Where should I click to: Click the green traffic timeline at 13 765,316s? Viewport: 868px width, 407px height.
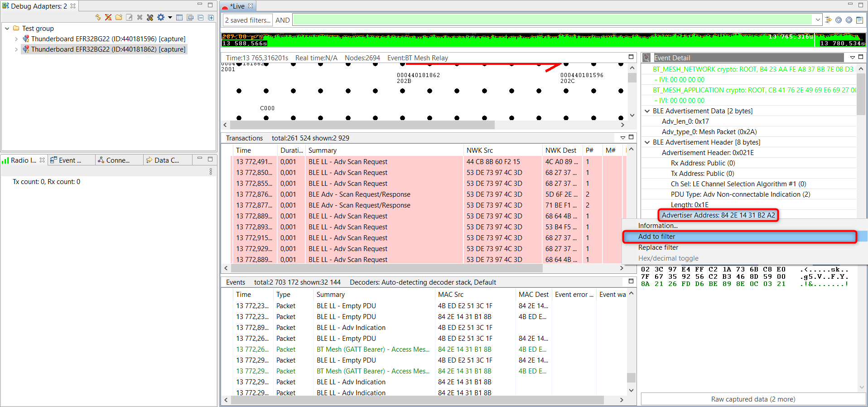click(814, 40)
